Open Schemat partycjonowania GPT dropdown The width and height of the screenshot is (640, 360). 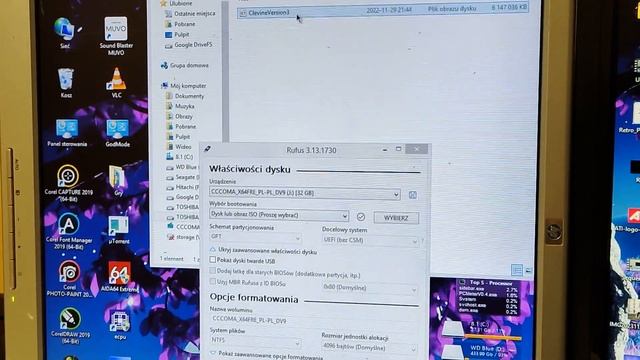[256, 237]
